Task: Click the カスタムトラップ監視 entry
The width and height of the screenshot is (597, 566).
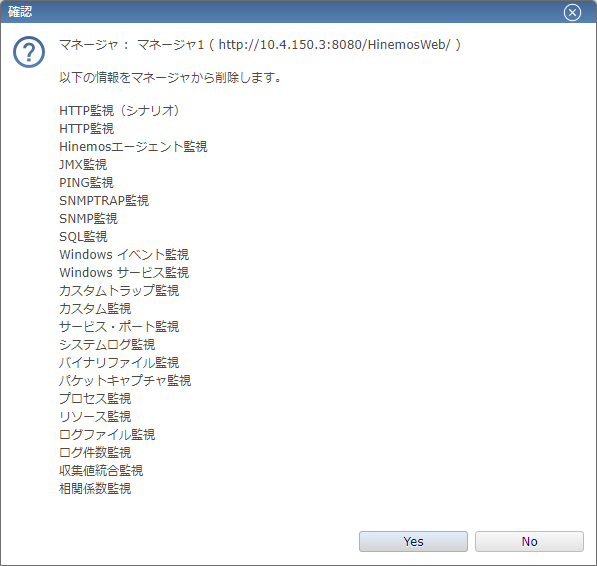Action: pos(119,291)
